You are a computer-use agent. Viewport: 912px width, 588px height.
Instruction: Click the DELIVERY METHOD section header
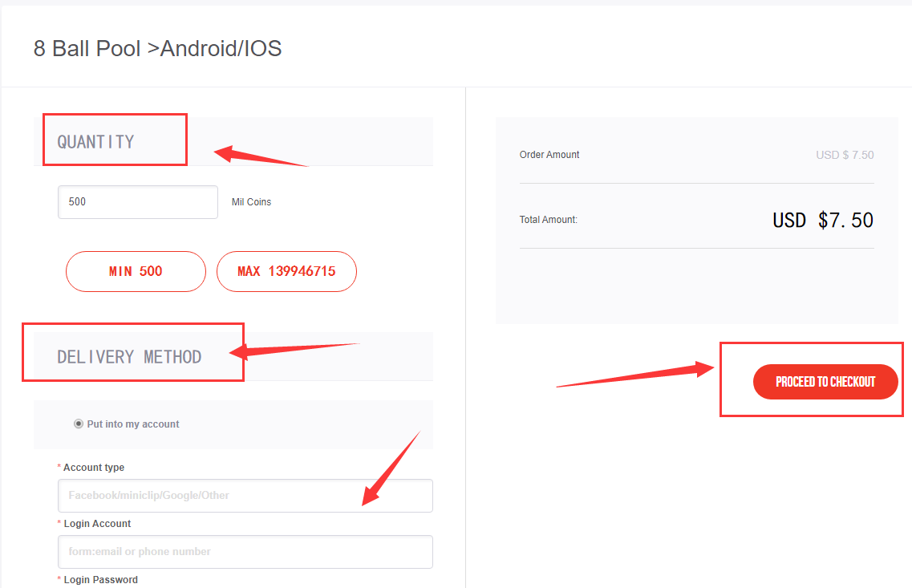(129, 356)
